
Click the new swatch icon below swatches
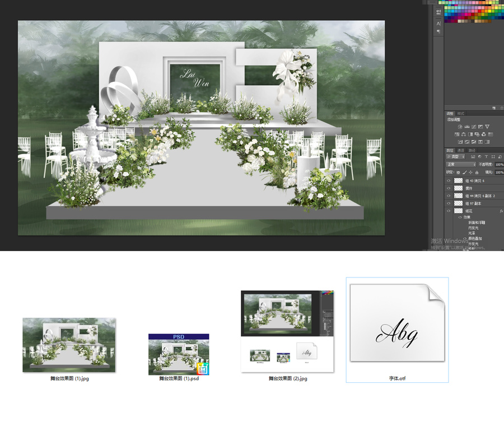[494, 108]
